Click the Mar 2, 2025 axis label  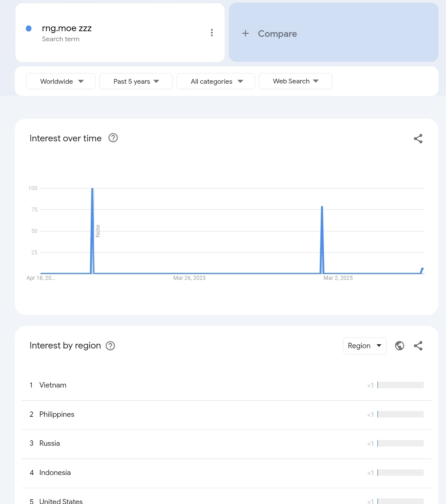click(x=338, y=278)
